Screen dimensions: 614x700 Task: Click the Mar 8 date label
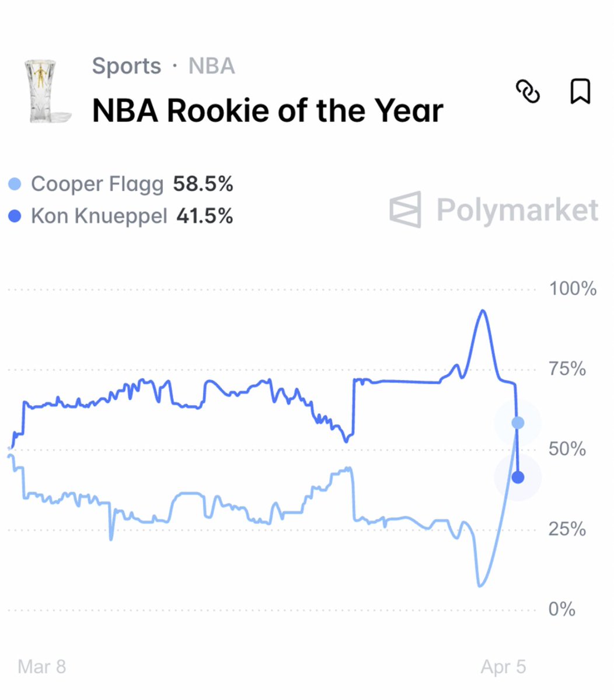coord(42,667)
